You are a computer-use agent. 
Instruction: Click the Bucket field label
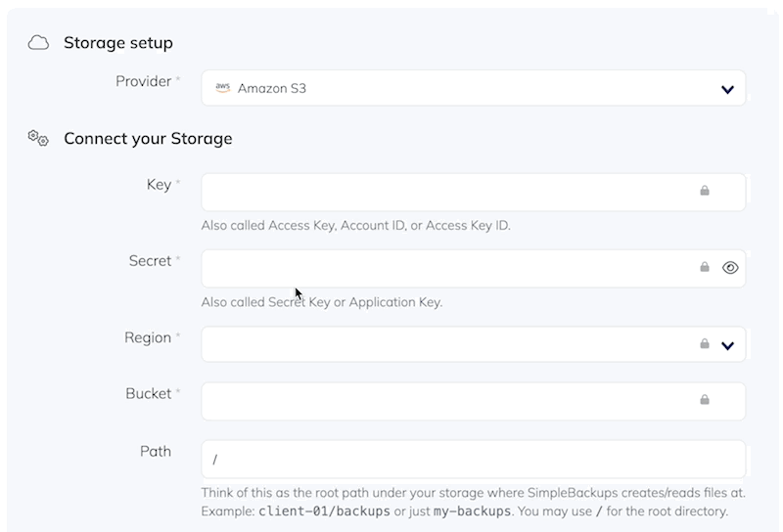[x=149, y=393]
